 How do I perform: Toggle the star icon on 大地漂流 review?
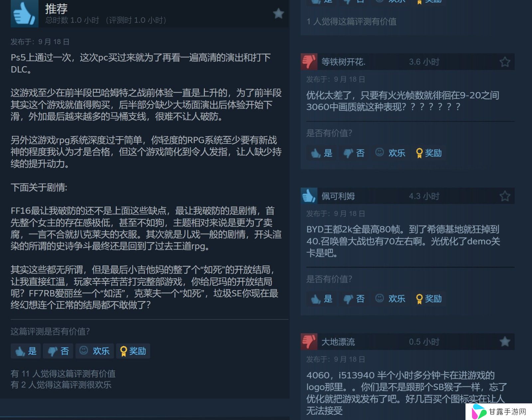click(505, 342)
